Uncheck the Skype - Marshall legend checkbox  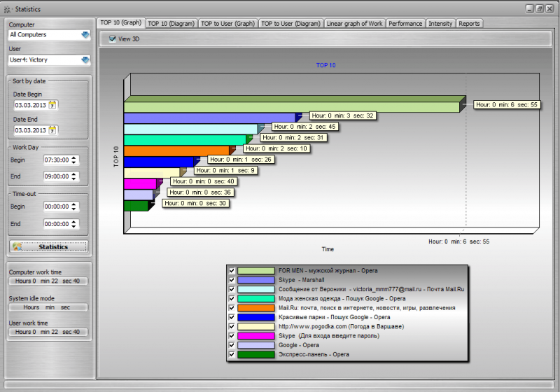coord(232,280)
